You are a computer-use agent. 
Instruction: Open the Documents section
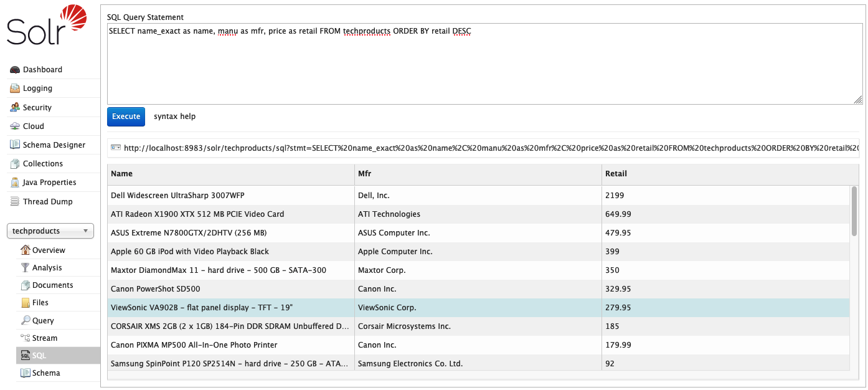click(52, 285)
